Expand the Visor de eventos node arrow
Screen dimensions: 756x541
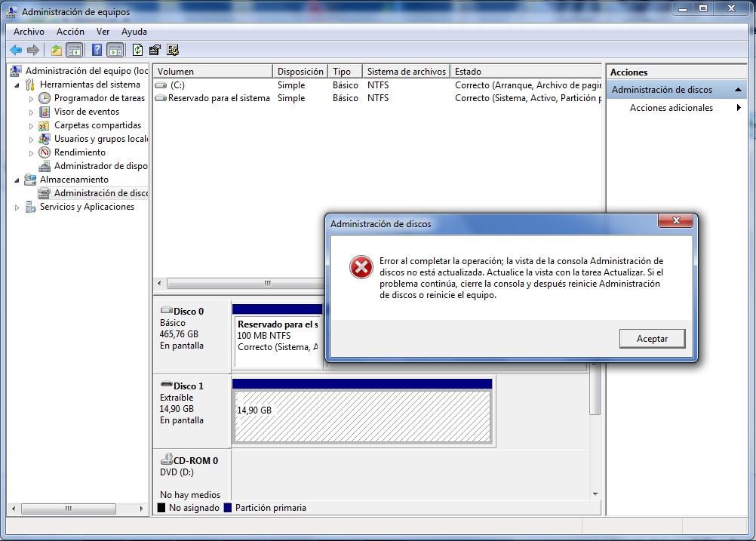click(x=32, y=112)
